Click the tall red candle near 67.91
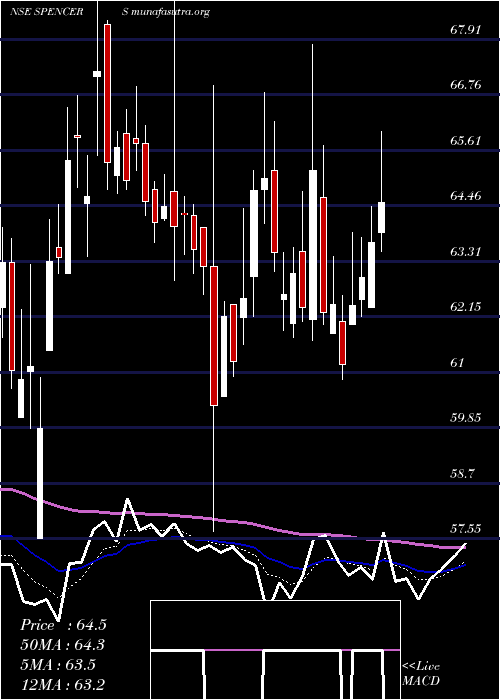This screenshot has height=700, width=500. (x=108, y=93)
